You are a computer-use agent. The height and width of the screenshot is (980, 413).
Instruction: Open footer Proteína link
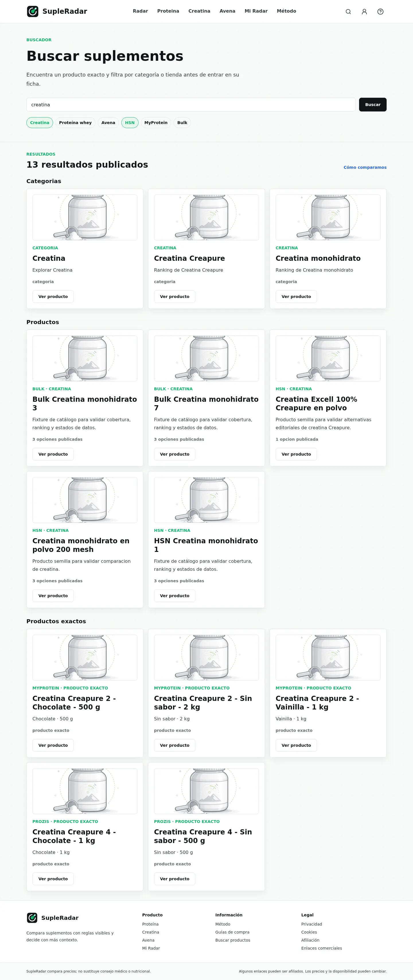pos(150,924)
